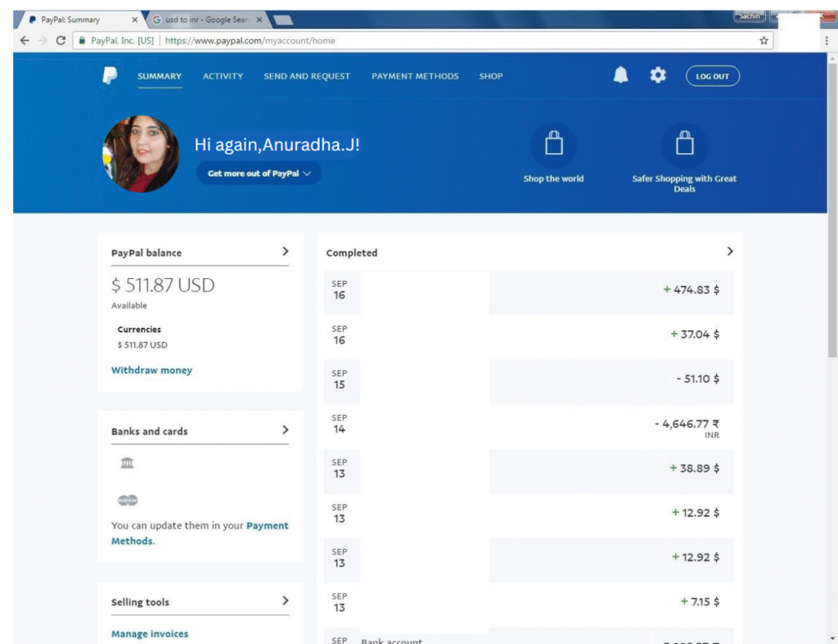Screen dimensions: 838x644
Task: Click the Shop the world bag icon
Action: pyautogui.click(x=554, y=146)
